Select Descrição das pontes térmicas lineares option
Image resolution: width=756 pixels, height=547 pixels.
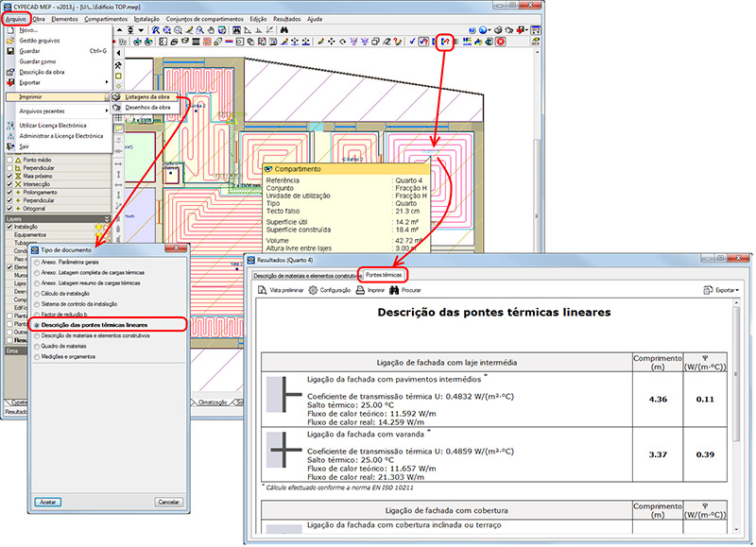(38, 324)
